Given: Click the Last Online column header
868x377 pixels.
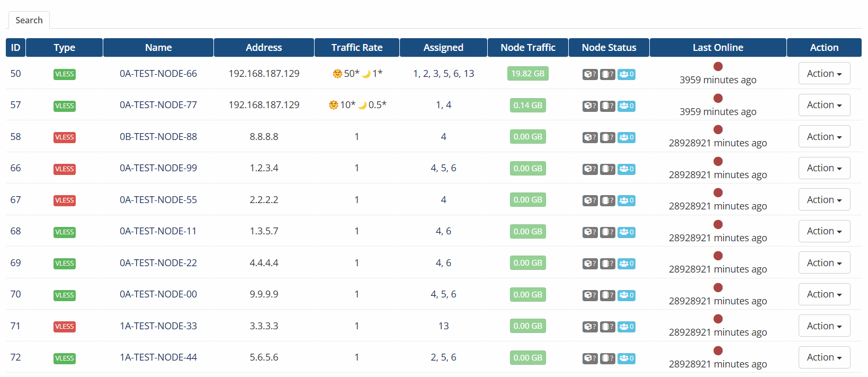Looking at the screenshot, I should pyautogui.click(x=718, y=47).
